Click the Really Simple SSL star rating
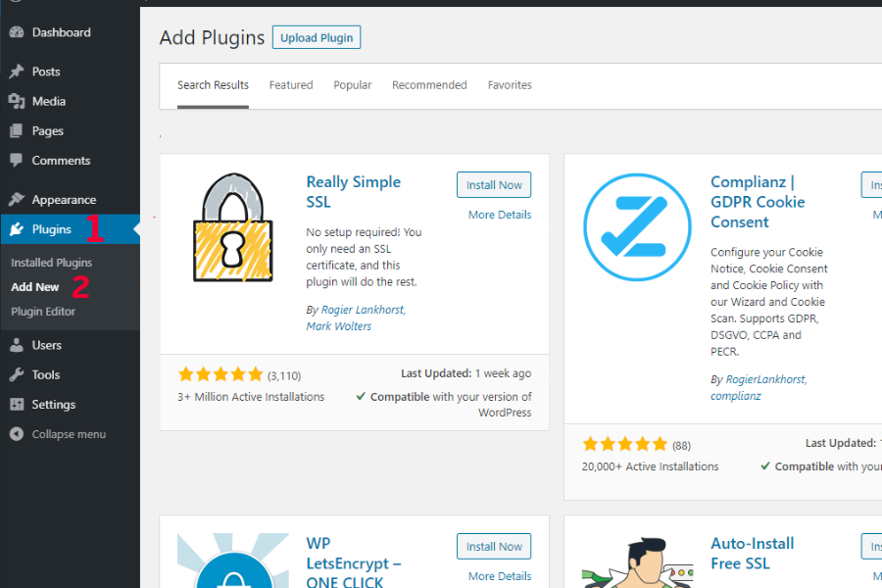 click(x=220, y=374)
